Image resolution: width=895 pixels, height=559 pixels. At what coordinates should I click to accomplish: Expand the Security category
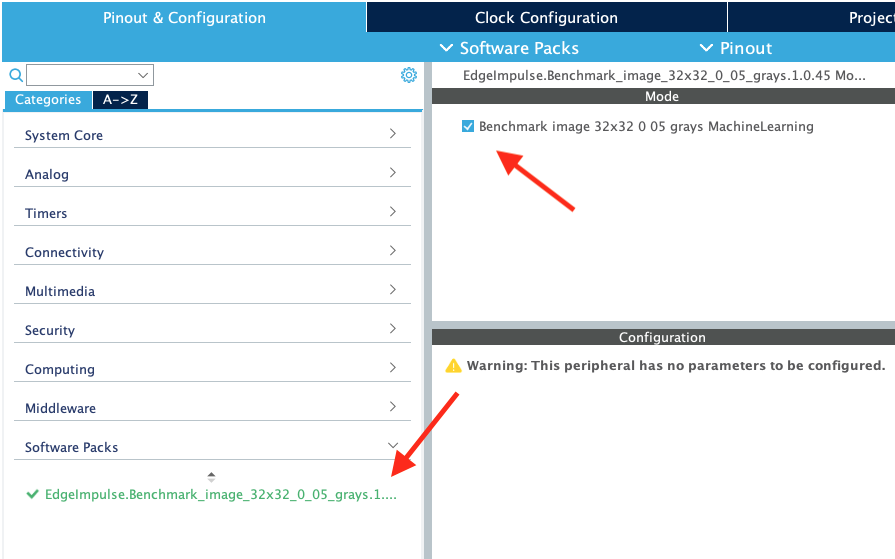pos(212,330)
